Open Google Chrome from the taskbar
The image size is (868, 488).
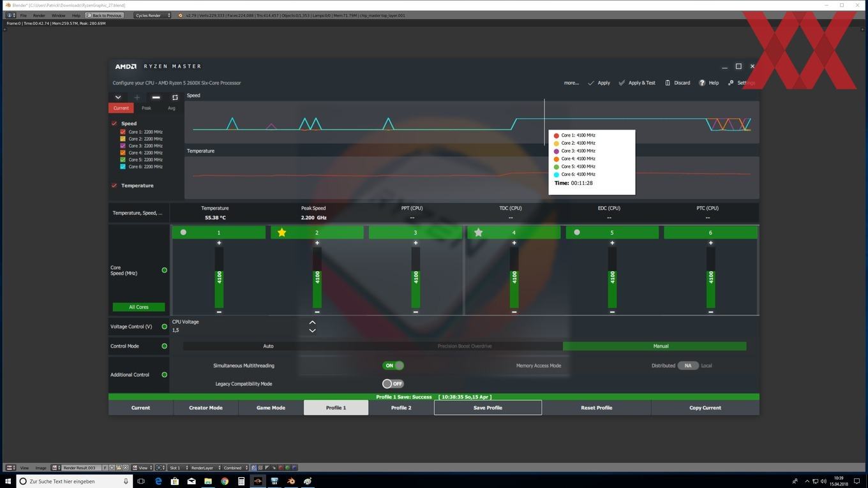tap(225, 481)
